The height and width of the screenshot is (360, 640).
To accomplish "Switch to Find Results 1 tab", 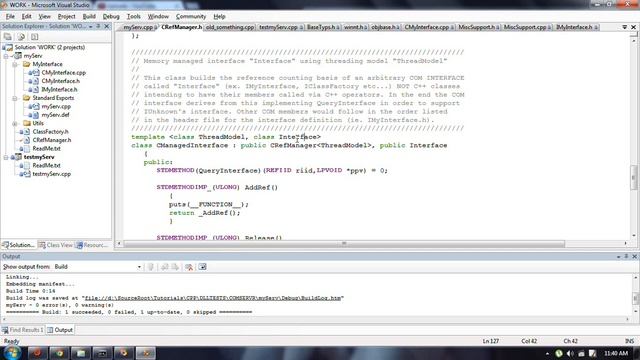I will coord(22,330).
